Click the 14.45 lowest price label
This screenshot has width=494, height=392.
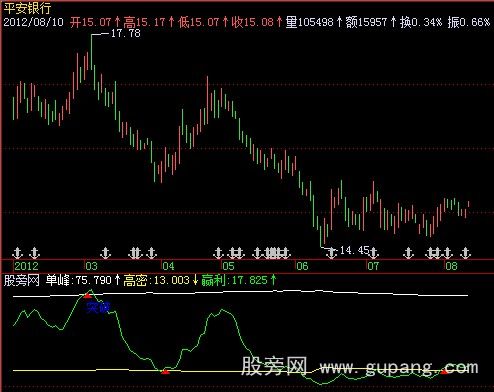354,250
